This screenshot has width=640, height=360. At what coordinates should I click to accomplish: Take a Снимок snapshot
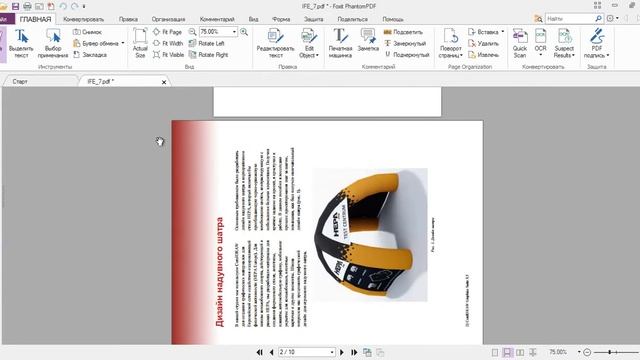click(x=87, y=32)
